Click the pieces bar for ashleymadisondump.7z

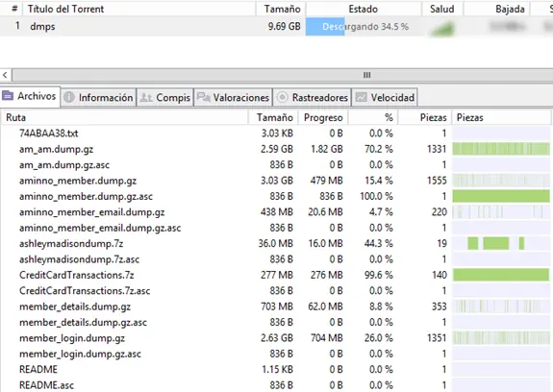[x=501, y=243]
